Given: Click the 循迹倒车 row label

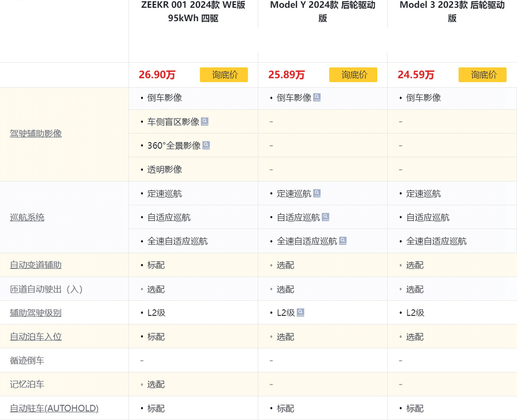Looking at the screenshot, I should 27,360.
